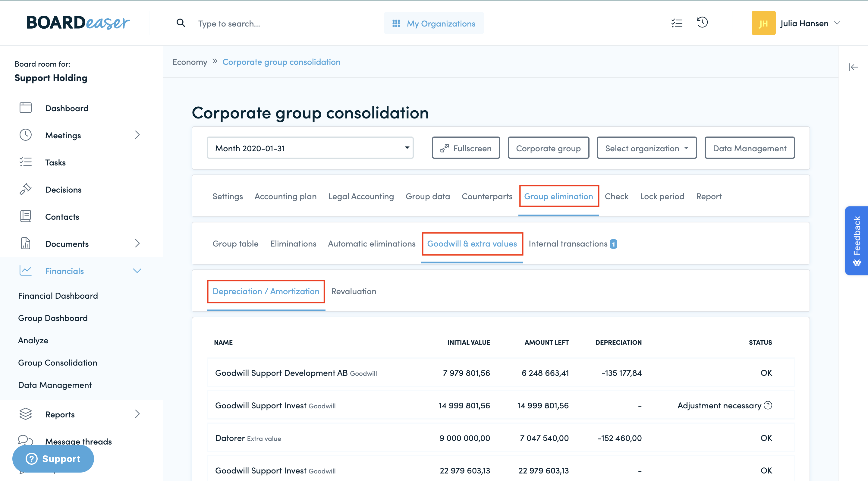Click the Internal transactions badge count
Image resolution: width=868 pixels, height=481 pixels.
pos(614,244)
